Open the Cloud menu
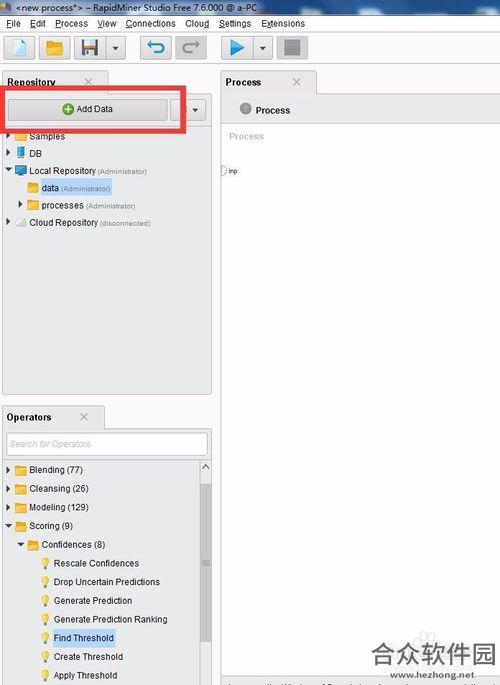The width and height of the screenshot is (500, 685). click(197, 24)
